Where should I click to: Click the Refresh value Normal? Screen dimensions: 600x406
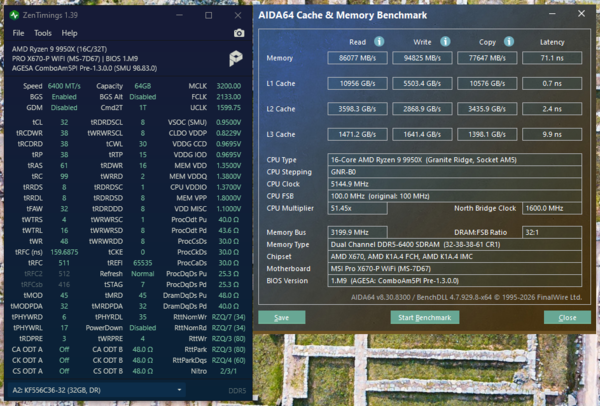pyautogui.click(x=142, y=274)
